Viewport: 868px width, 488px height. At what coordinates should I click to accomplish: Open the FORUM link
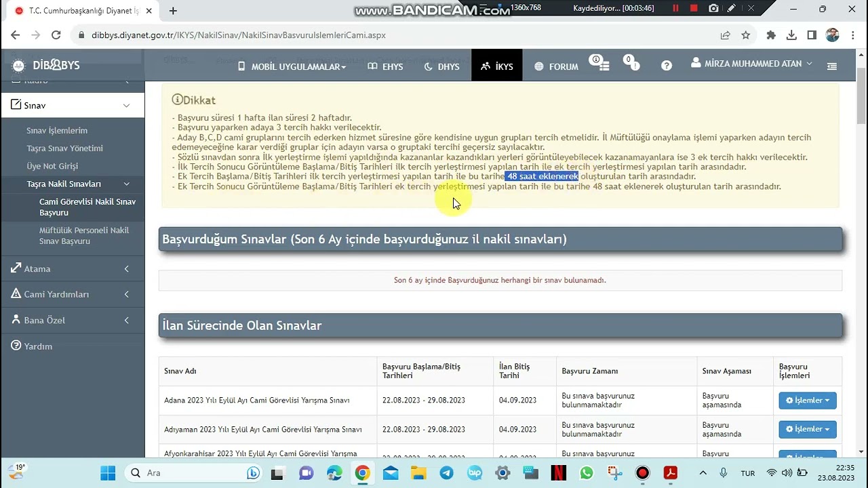(x=556, y=66)
